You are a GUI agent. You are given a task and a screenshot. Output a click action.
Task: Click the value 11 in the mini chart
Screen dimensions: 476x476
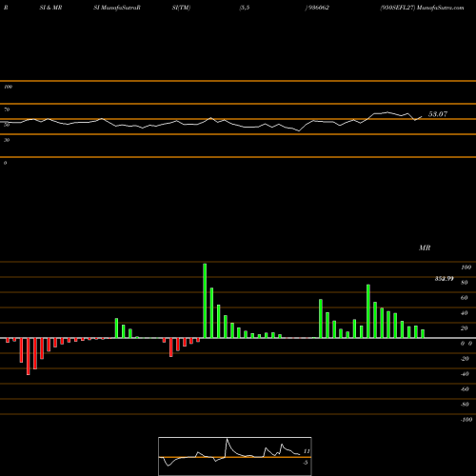click(307, 451)
